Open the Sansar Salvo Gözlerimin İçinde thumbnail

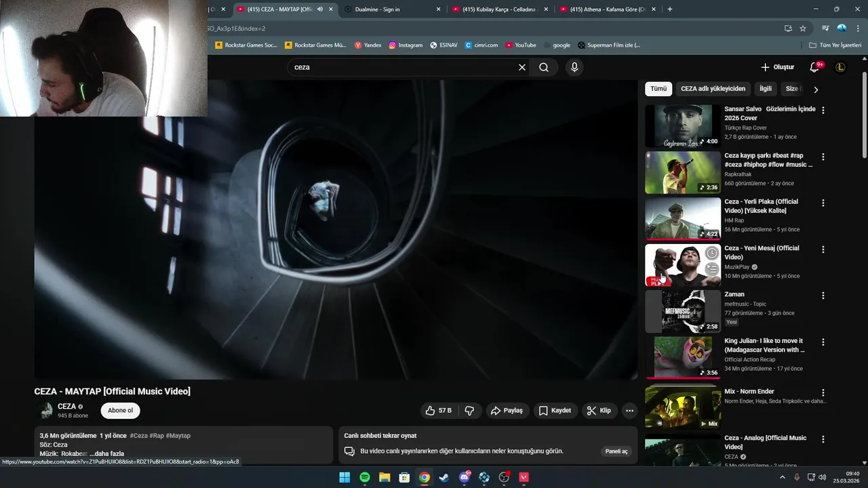point(683,126)
